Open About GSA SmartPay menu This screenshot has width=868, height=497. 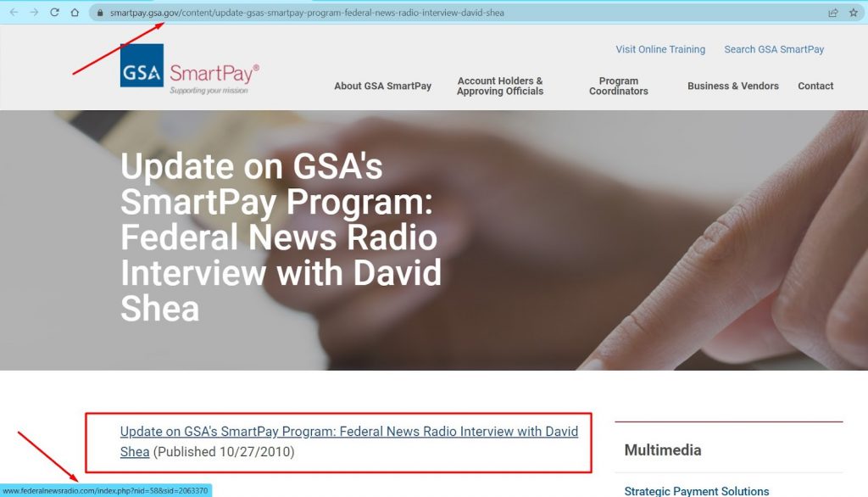point(382,86)
